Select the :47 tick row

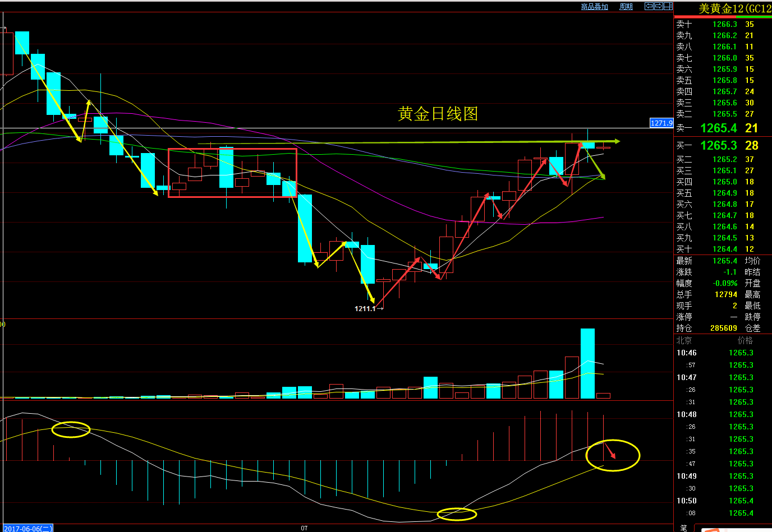pos(723,464)
